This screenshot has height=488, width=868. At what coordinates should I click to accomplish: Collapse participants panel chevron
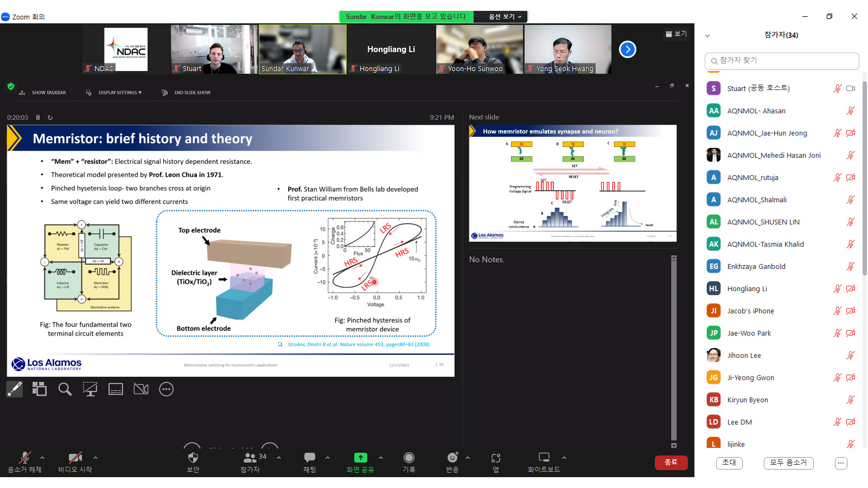(707, 36)
